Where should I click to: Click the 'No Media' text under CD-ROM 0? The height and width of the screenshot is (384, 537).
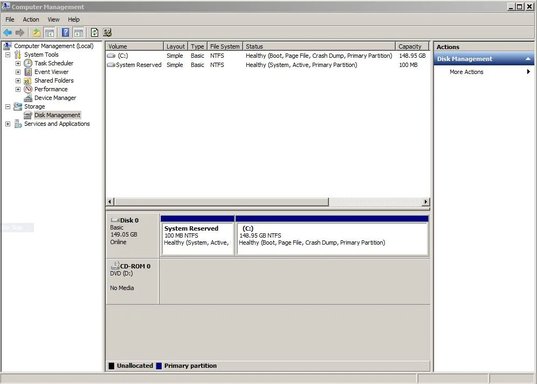pos(122,288)
